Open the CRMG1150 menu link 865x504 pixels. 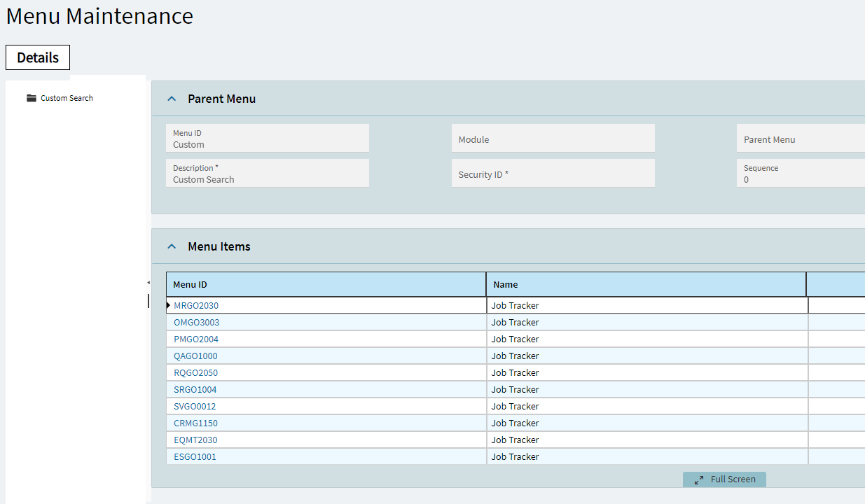(195, 423)
